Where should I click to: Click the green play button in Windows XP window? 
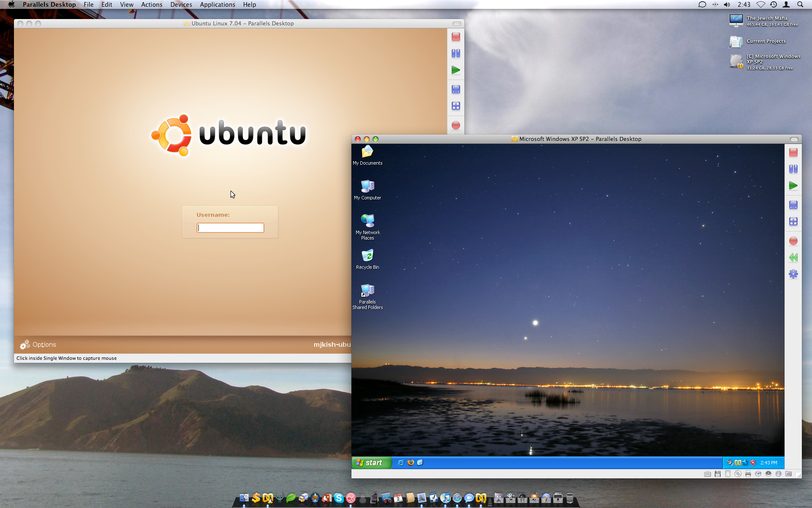[x=793, y=185]
